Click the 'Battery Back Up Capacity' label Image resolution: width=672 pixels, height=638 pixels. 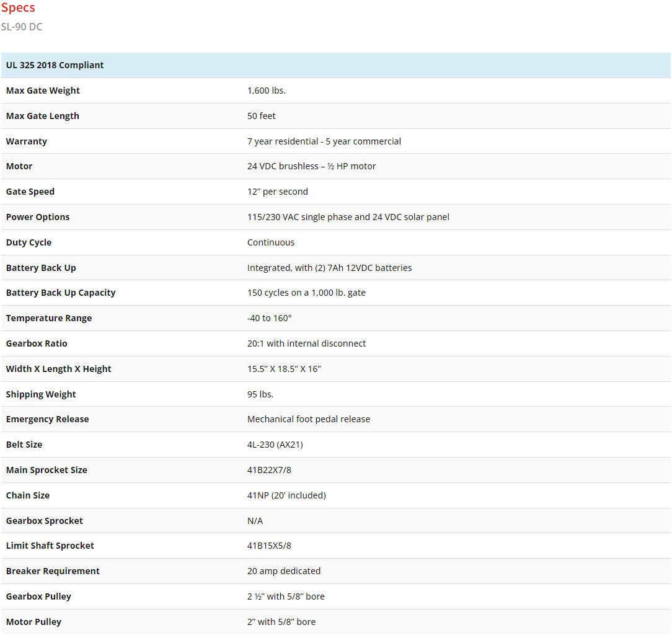click(x=60, y=293)
